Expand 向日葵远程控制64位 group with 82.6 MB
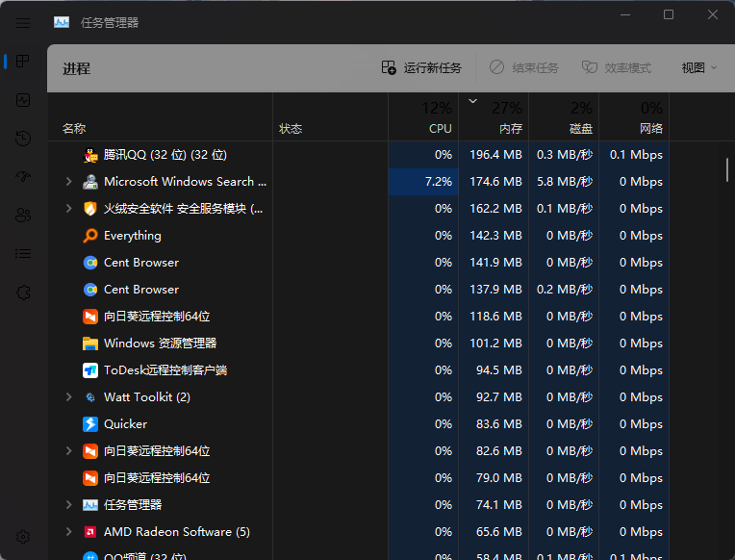The height and width of the screenshot is (560, 735). tap(69, 450)
